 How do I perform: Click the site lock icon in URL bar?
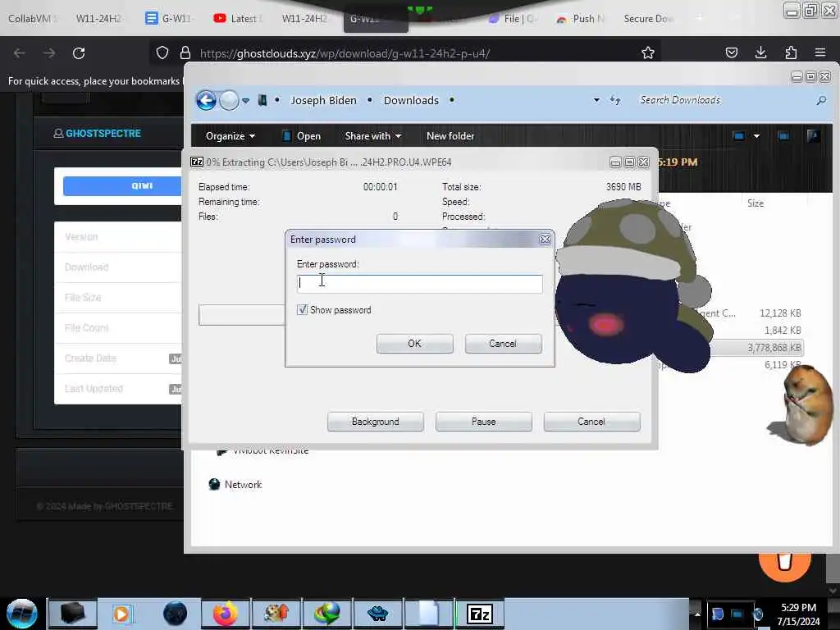[x=185, y=52]
